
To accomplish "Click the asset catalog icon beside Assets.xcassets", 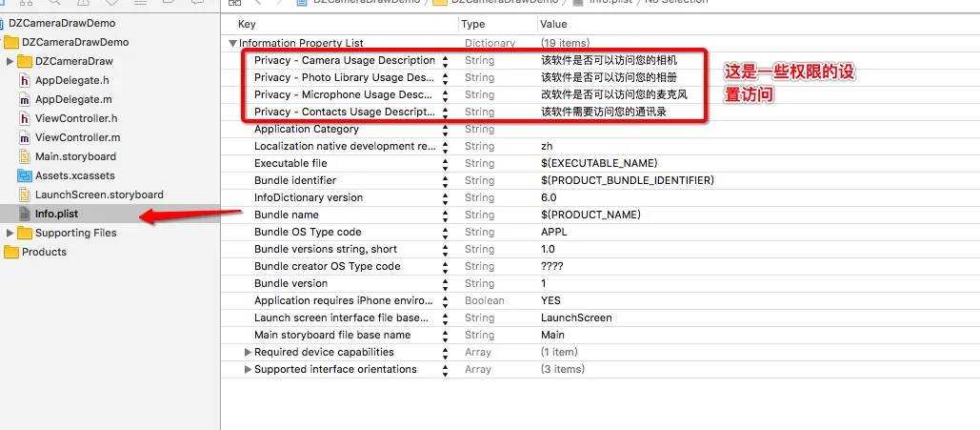I will [x=25, y=175].
